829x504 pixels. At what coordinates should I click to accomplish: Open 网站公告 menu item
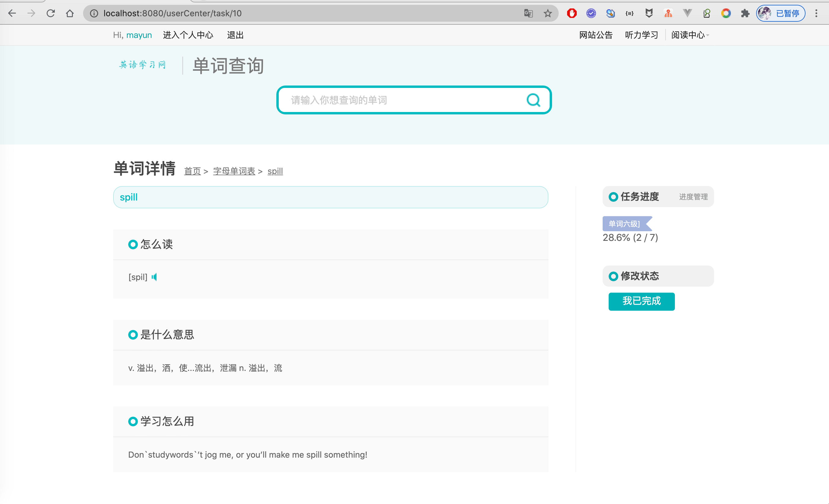pyautogui.click(x=595, y=35)
